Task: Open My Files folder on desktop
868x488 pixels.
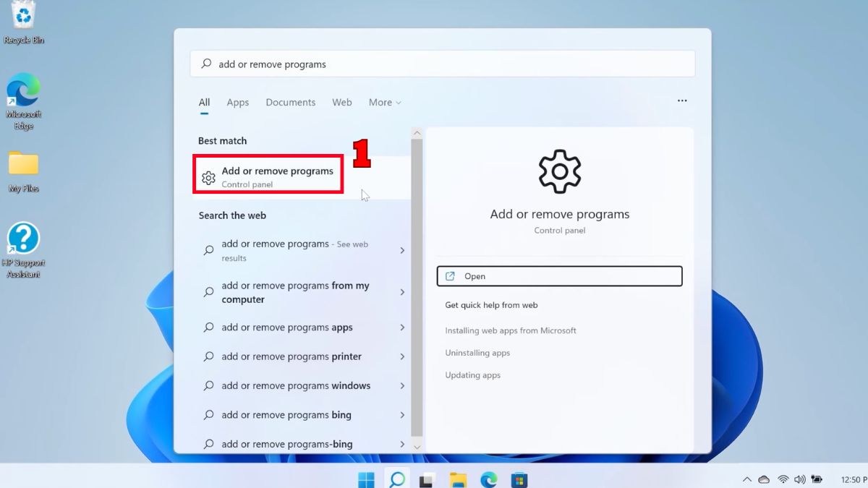Action: [x=24, y=172]
